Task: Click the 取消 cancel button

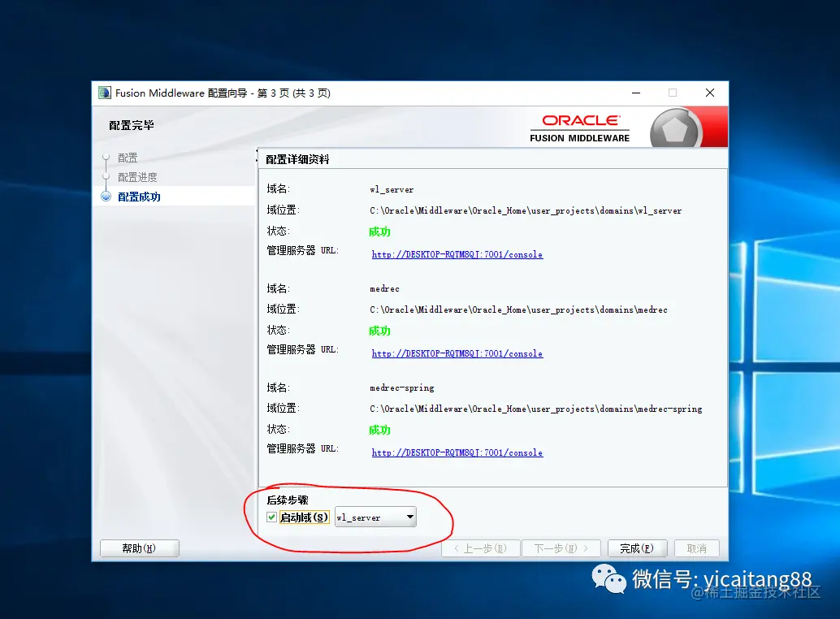Action: point(696,548)
